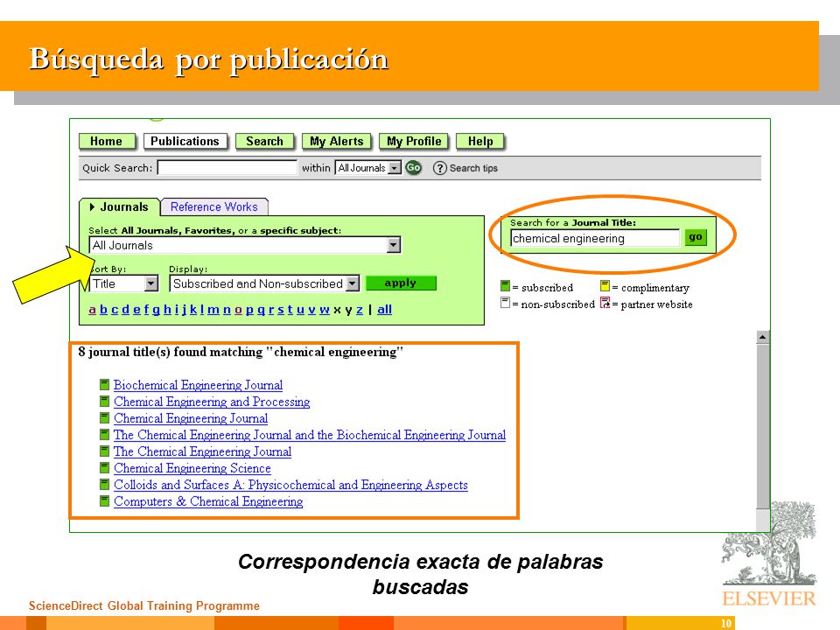The width and height of the screenshot is (840, 630).
Task: Click green icon beside Chemical Engineering Science
Action: [x=104, y=467]
